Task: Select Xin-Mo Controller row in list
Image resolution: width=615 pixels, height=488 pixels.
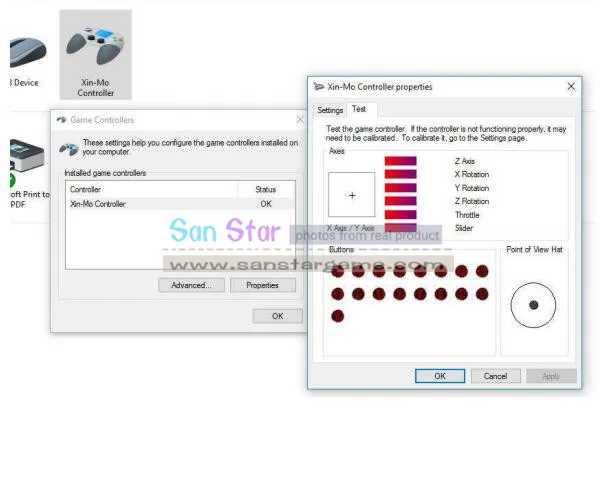Action: [180, 204]
